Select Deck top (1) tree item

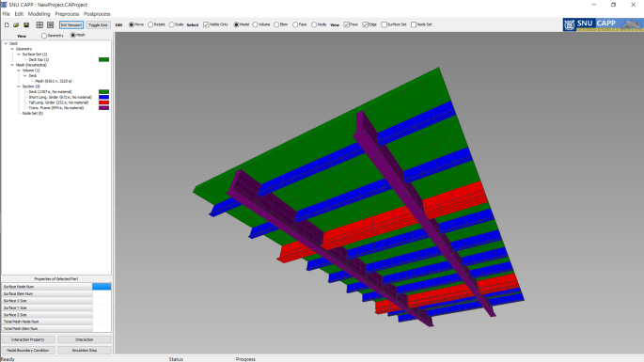click(39, 59)
